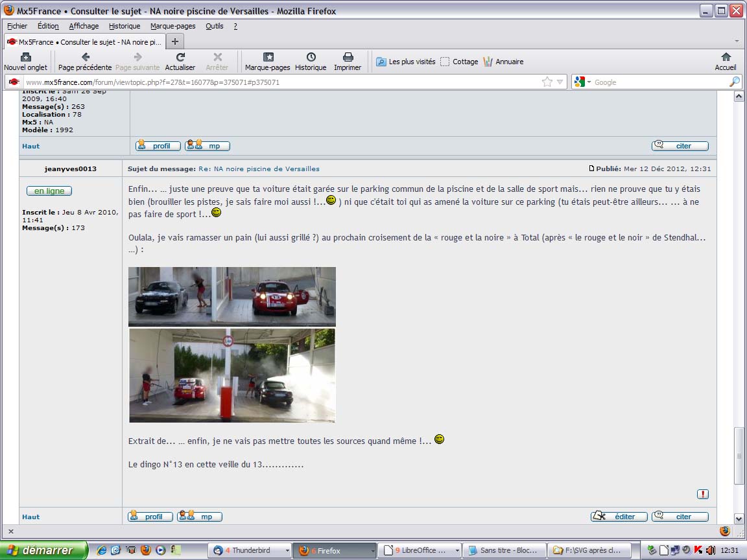The image size is (747, 560).
Task: Open the Annuaire bookmark
Action: click(503, 62)
